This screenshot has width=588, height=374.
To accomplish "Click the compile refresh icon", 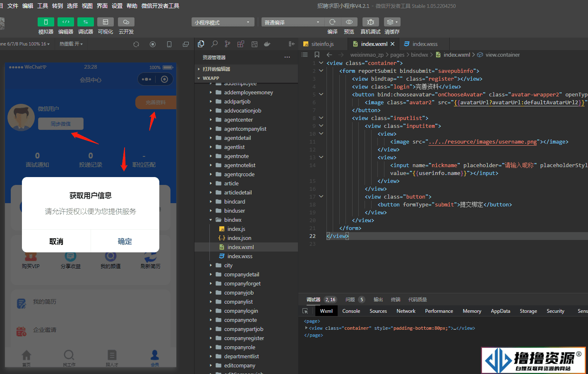I will point(332,22).
